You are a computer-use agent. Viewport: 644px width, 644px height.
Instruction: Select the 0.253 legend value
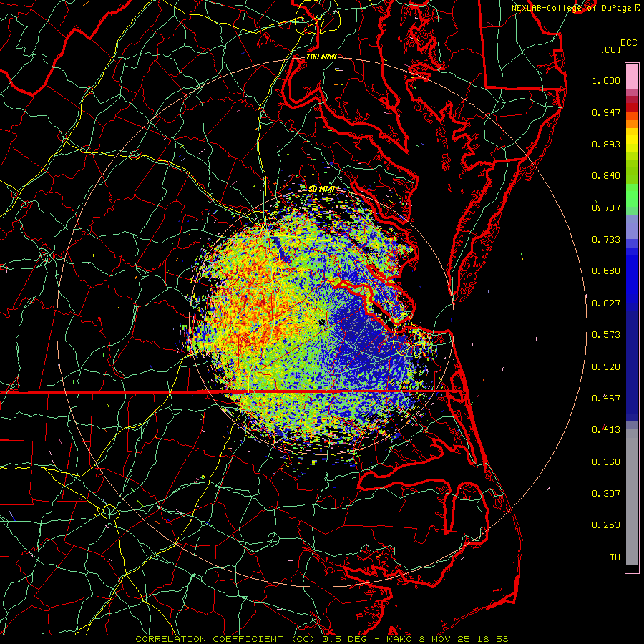606,525
